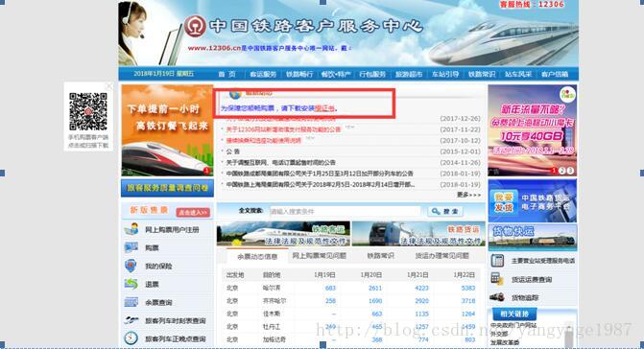Image resolution: width=644 pixels, height=349 pixels.
Task: Click the 中央政府门户网站 related link
Action: point(513,325)
